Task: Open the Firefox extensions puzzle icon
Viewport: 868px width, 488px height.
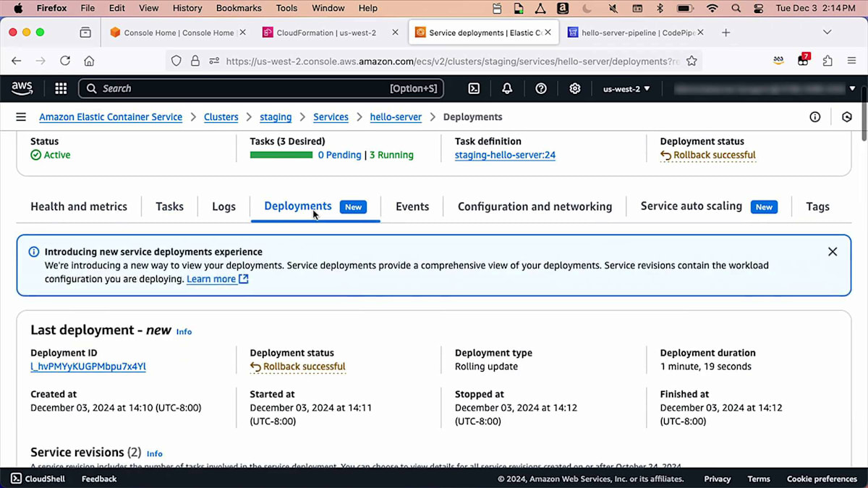Action: [827, 61]
